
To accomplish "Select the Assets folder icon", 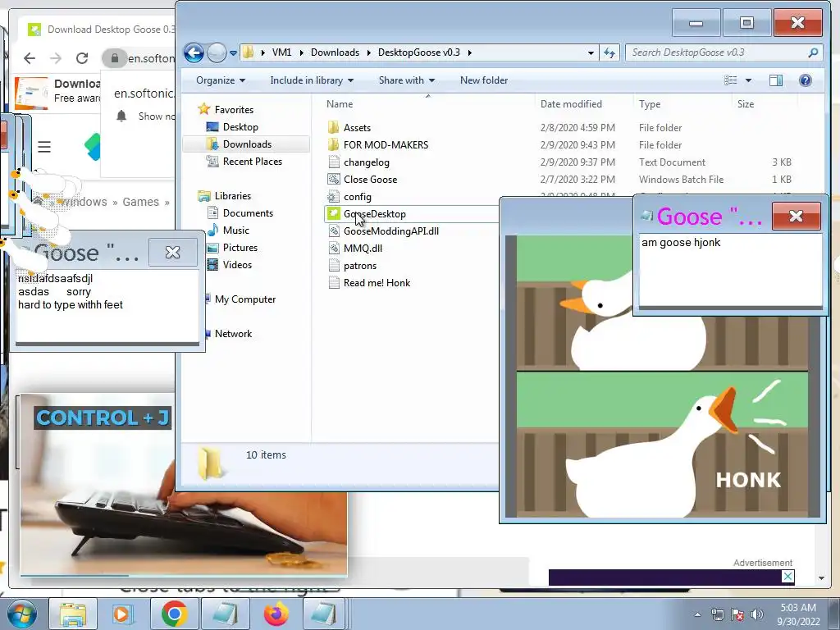I will click(333, 127).
